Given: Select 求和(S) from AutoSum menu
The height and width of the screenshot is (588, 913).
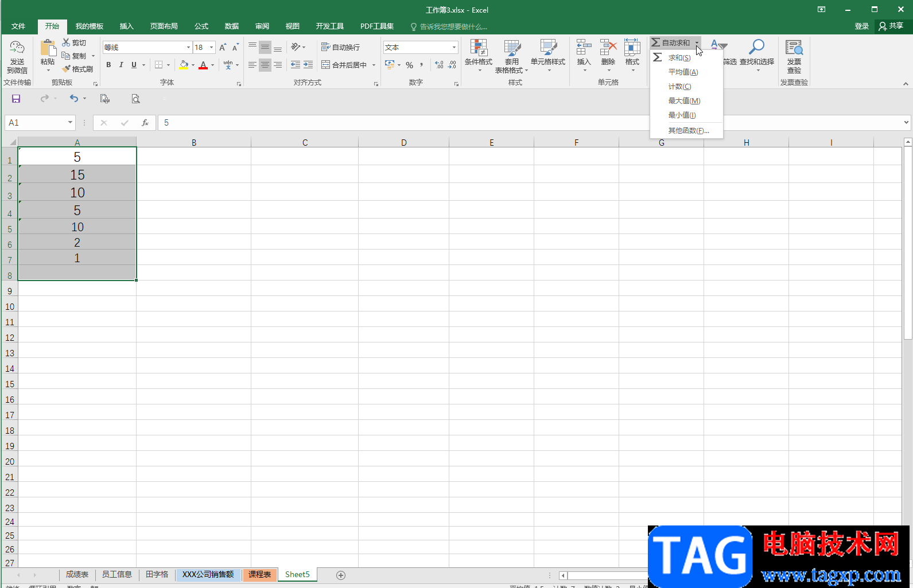Looking at the screenshot, I should pos(679,58).
